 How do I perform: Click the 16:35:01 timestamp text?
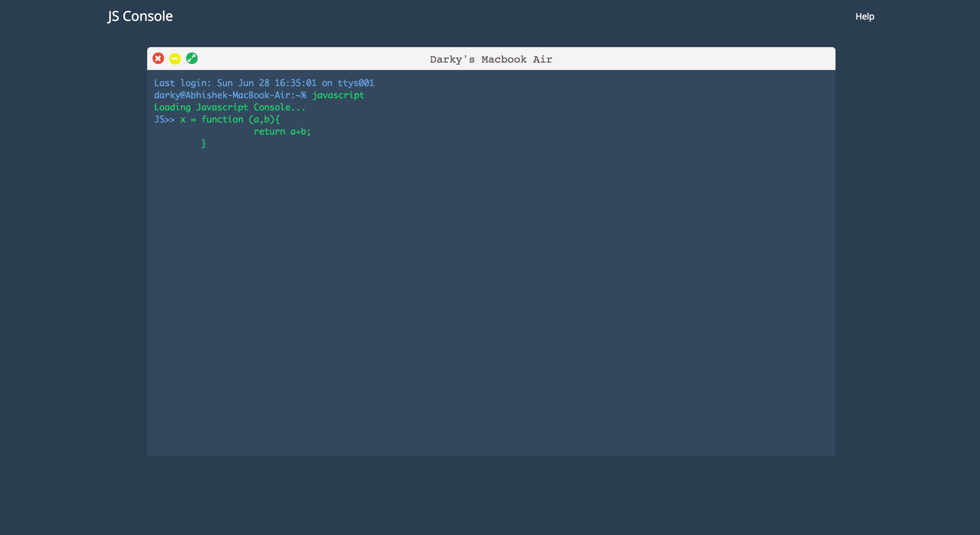295,83
